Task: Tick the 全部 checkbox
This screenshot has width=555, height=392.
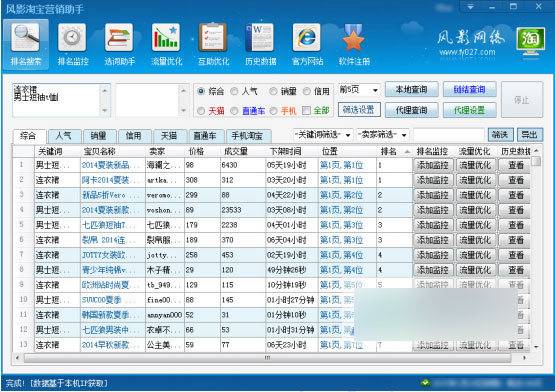Action: [x=306, y=111]
